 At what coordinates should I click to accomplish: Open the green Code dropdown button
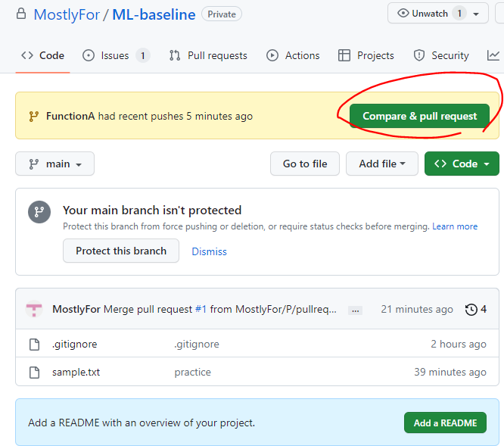pyautogui.click(x=462, y=164)
